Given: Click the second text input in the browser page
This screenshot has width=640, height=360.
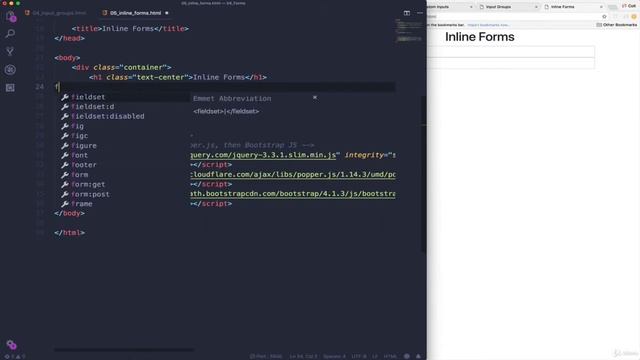Looking at the screenshot, I should [x=511, y=63].
